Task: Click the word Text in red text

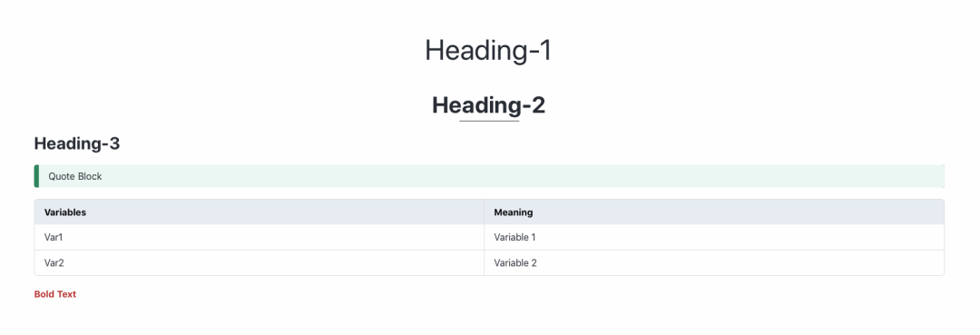Action: coord(67,294)
